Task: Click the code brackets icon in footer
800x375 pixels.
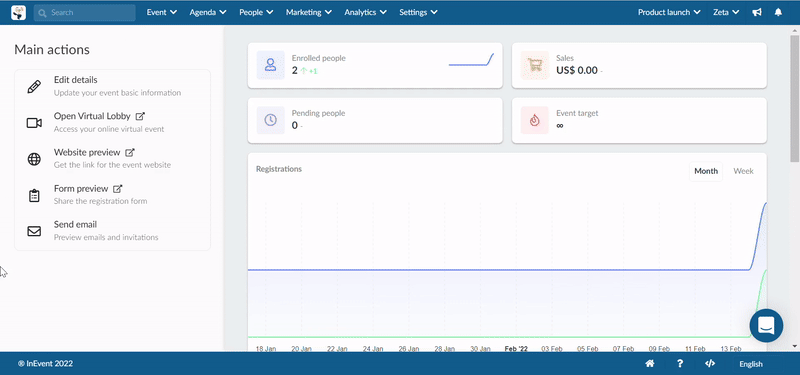Action: (x=710, y=364)
